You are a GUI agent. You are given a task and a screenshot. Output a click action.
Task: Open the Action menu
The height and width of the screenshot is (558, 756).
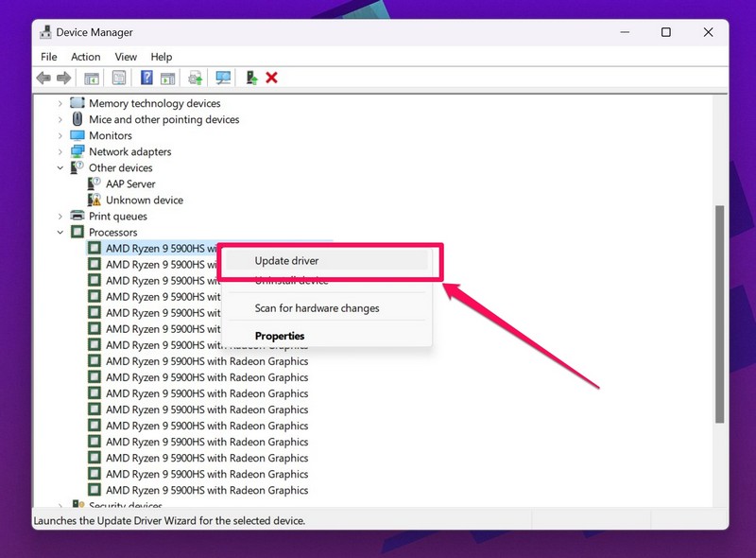tap(85, 57)
